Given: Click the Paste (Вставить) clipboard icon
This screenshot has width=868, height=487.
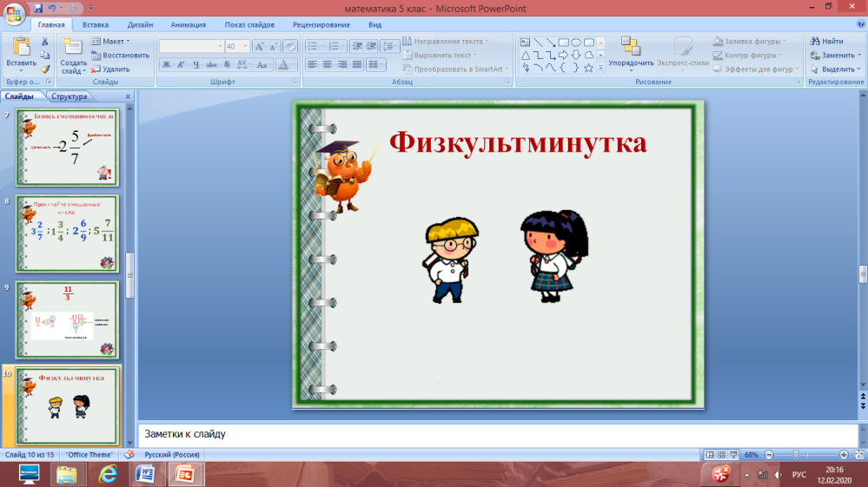Looking at the screenshot, I should [21, 48].
